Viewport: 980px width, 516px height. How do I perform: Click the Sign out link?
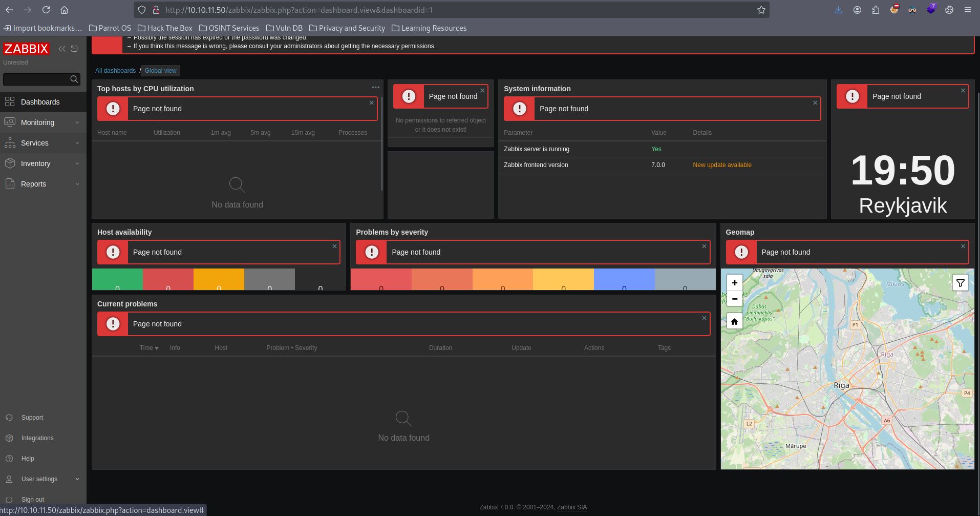[33, 500]
